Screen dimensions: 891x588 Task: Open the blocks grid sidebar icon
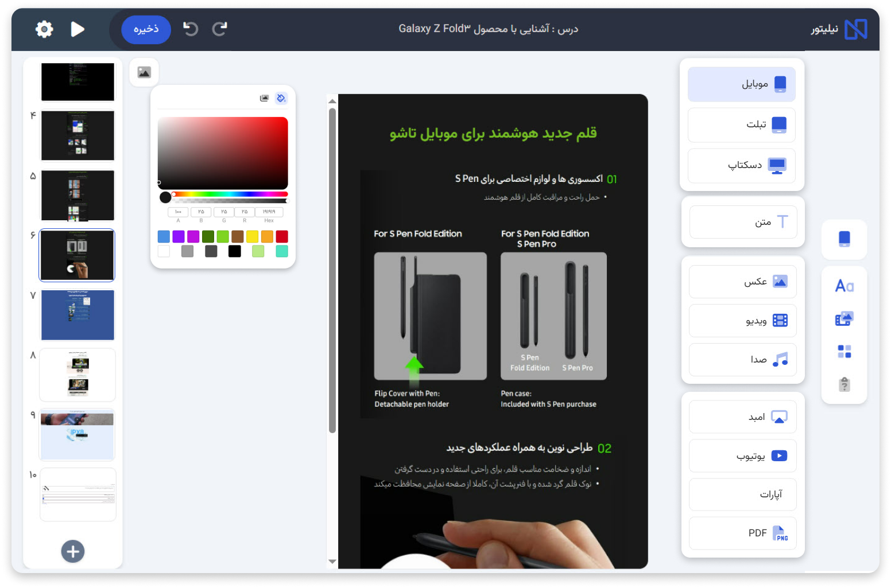tap(844, 352)
